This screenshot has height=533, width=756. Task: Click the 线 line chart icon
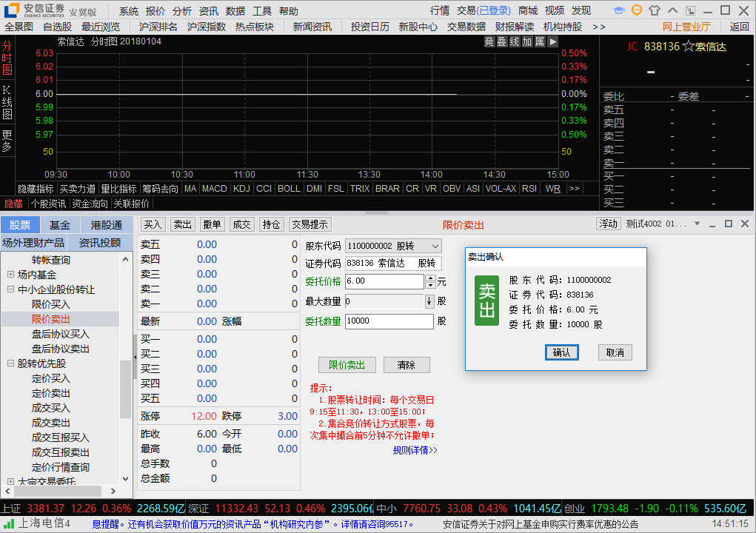pyautogui.click(x=515, y=42)
